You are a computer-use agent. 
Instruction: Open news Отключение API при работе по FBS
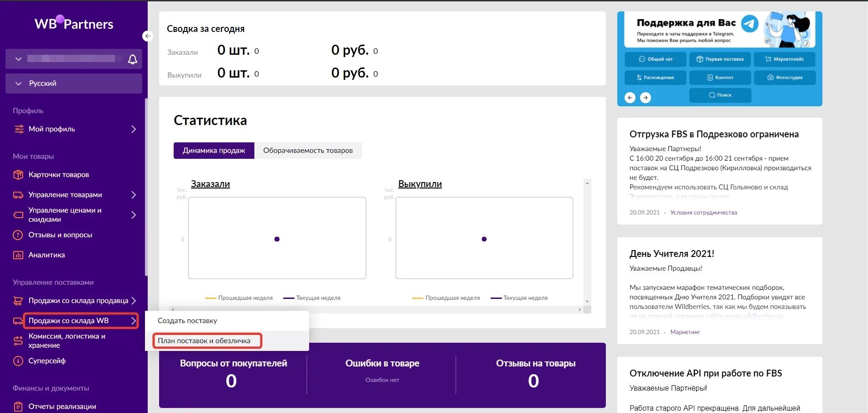point(706,373)
